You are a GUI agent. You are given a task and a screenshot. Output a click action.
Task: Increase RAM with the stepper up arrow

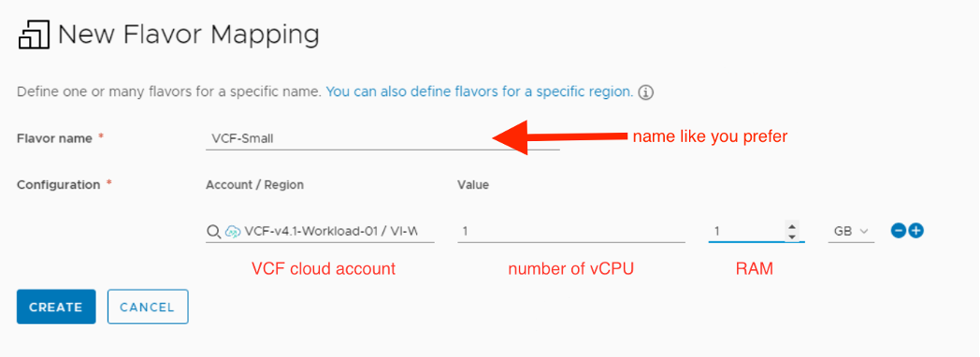(792, 226)
